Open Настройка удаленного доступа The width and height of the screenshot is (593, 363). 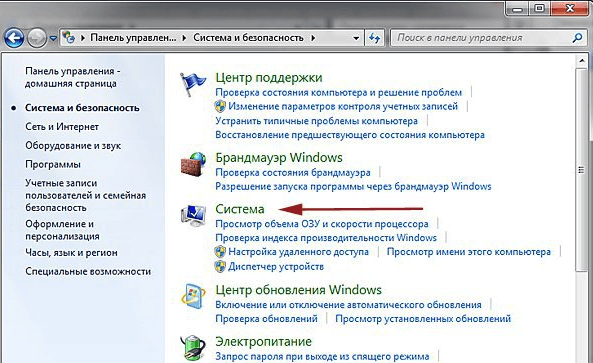[x=298, y=252]
